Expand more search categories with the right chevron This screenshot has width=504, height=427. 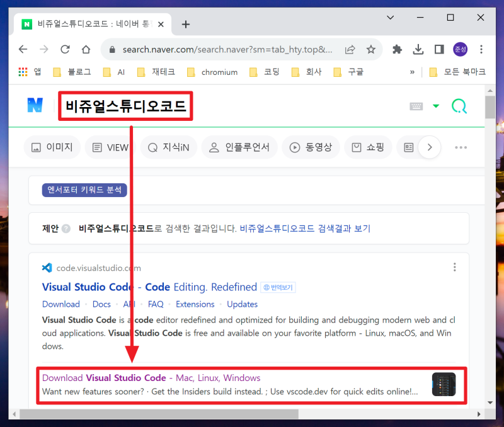coord(430,147)
